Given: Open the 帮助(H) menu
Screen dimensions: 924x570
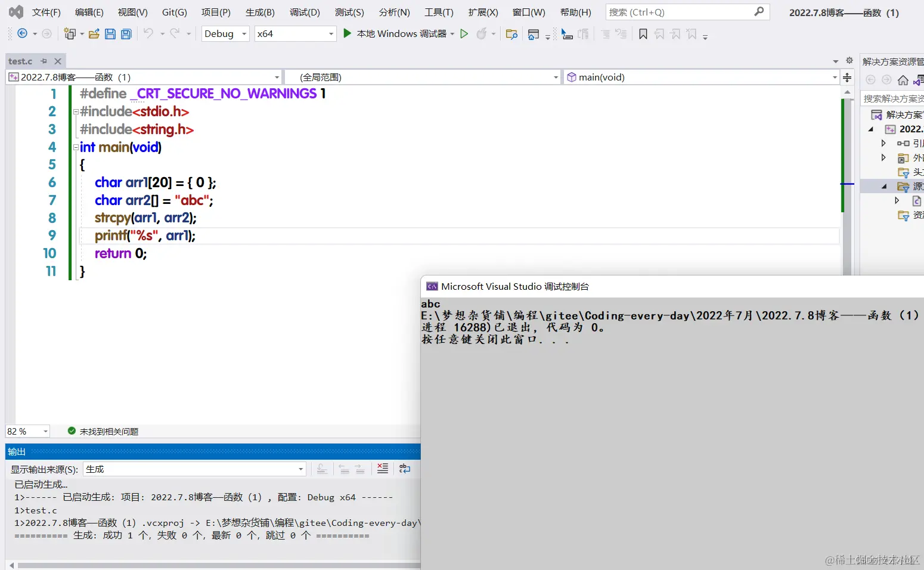Looking at the screenshot, I should (x=576, y=12).
